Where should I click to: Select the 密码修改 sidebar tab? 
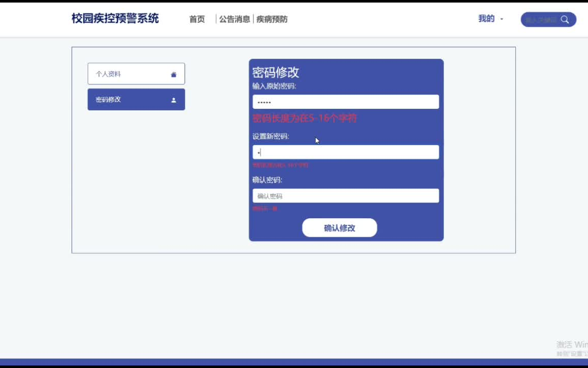136,99
